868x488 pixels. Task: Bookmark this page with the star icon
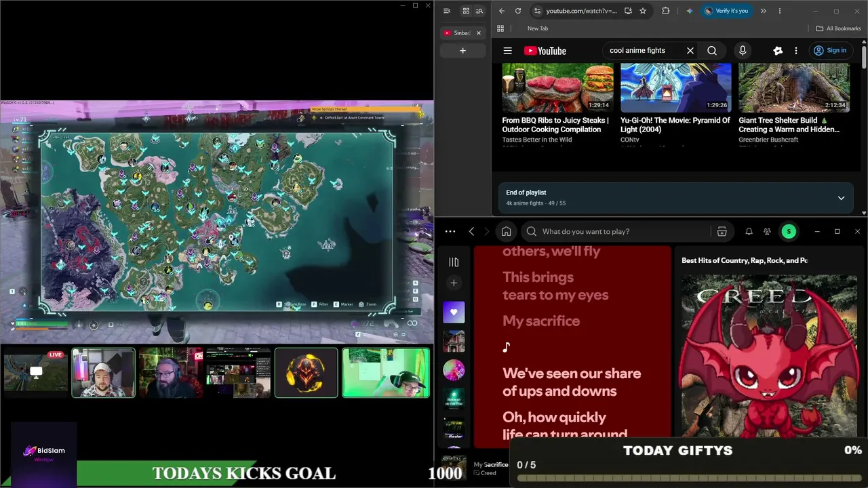(x=643, y=11)
